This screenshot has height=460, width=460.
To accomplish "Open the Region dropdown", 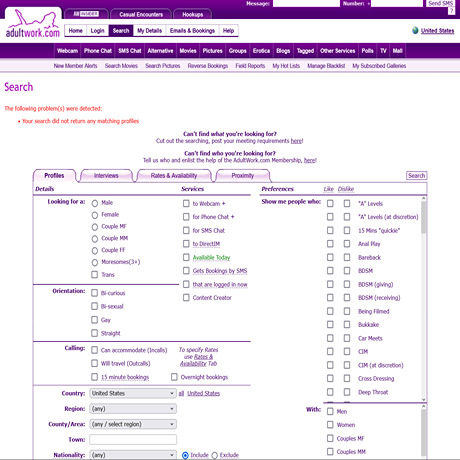I will click(x=133, y=409).
